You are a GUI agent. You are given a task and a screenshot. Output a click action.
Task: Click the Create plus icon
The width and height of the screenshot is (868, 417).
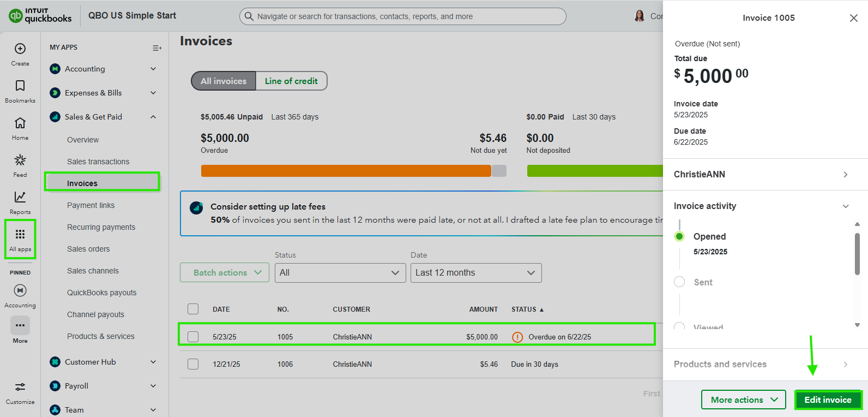tap(20, 49)
